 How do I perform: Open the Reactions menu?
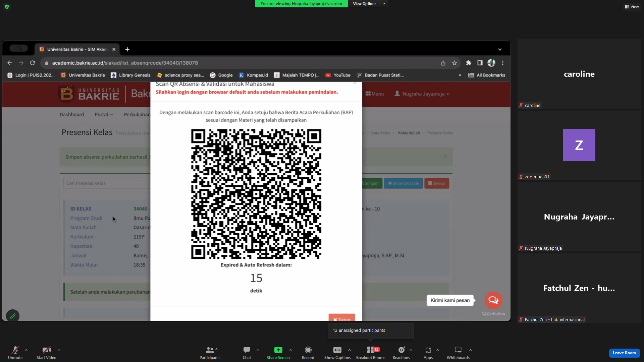(401, 353)
